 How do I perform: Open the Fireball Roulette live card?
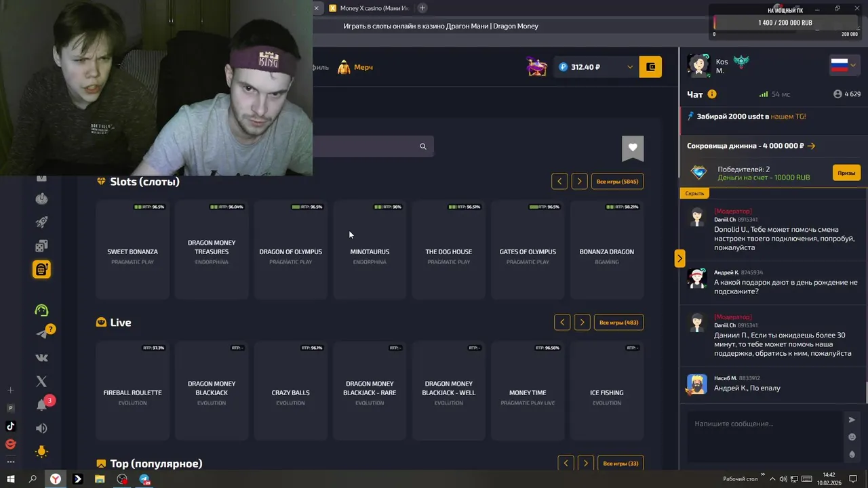point(132,391)
